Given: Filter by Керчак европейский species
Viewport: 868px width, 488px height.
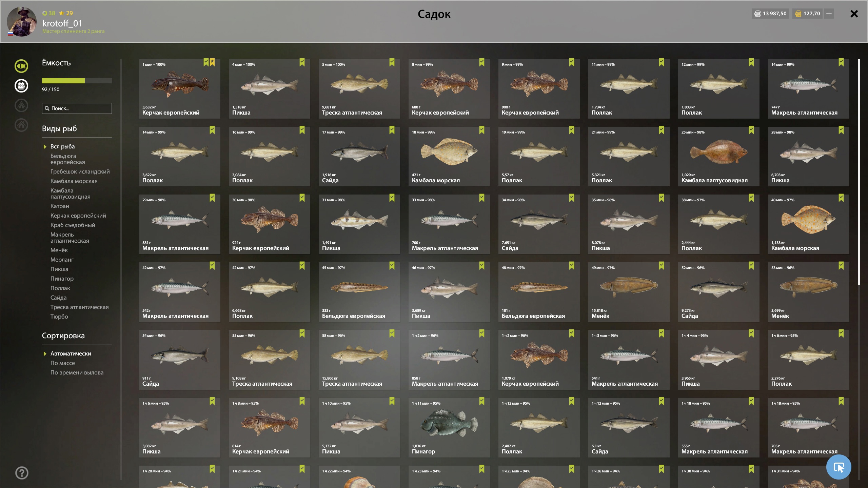Looking at the screenshot, I should click(78, 216).
